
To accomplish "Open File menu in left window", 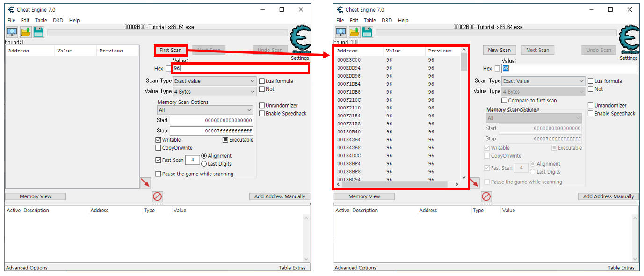I will click(11, 21).
